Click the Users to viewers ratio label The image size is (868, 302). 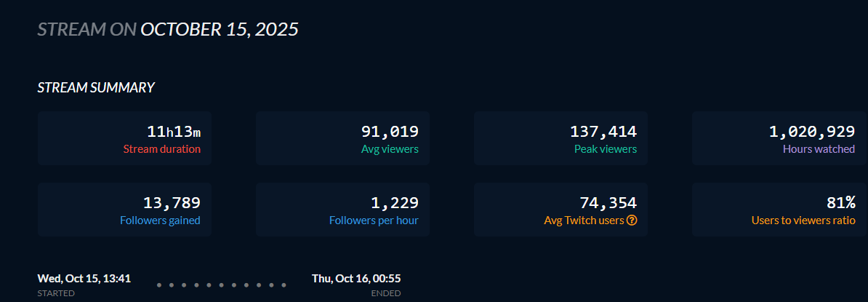[803, 220]
